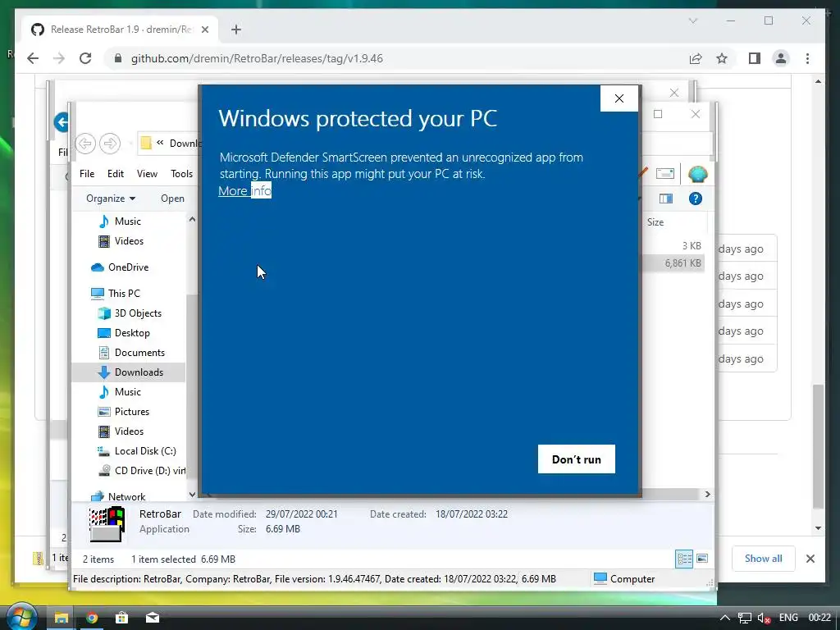Click the share page icon in Chrome

[x=696, y=58]
